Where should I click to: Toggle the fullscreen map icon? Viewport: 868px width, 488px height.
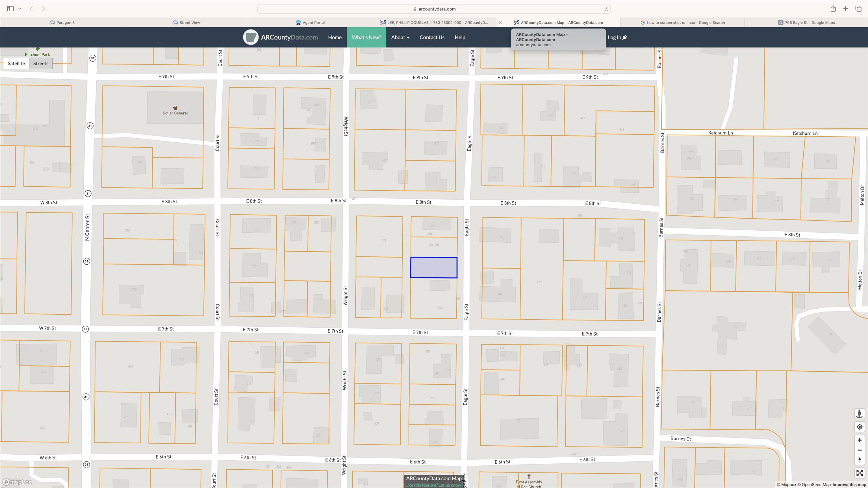pos(859,473)
